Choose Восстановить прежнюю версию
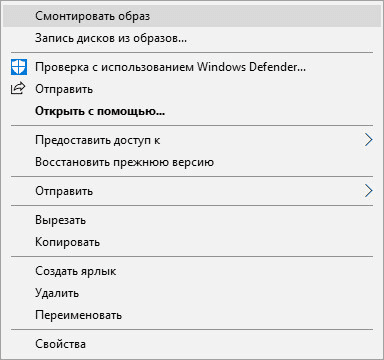 pos(192,162)
